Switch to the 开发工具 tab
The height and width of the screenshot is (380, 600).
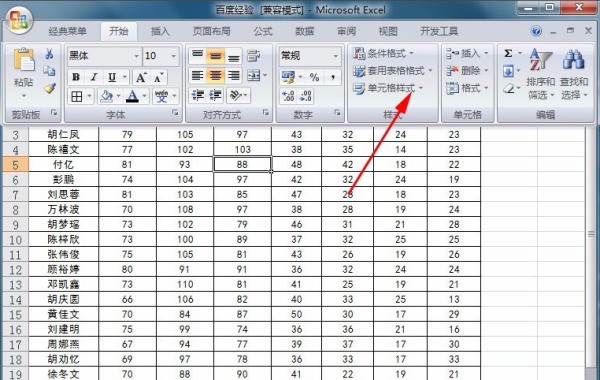coord(439,31)
